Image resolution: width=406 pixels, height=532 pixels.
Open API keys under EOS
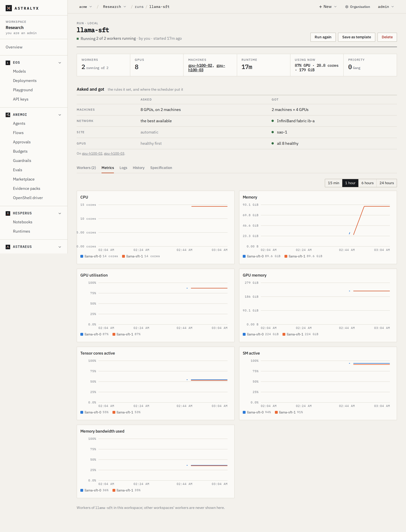(x=21, y=99)
